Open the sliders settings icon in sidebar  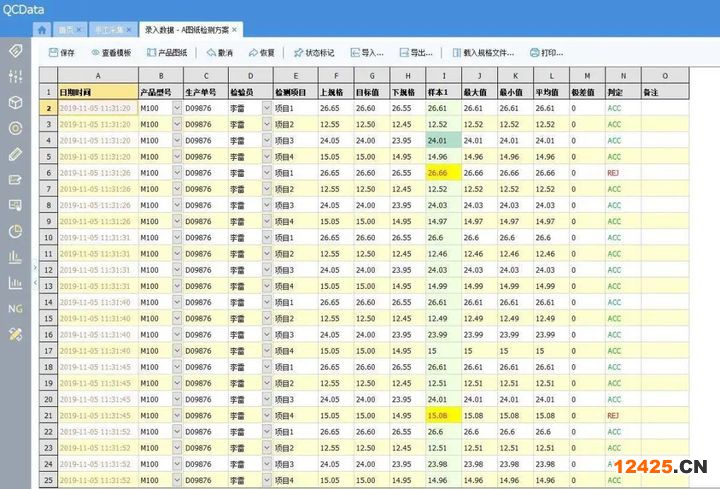[15, 76]
